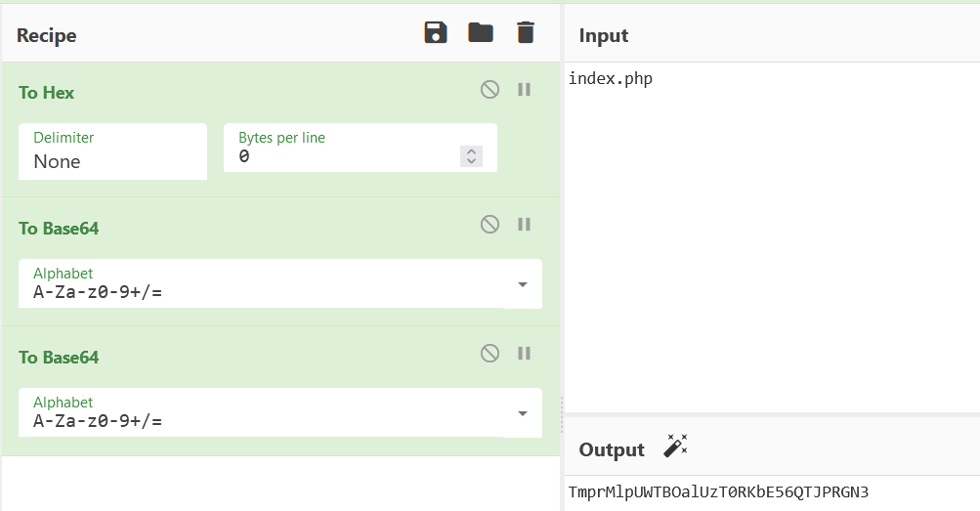The image size is (980, 511).
Task: Adjust the Bytes per line stepper
Action: click(471, 156)
